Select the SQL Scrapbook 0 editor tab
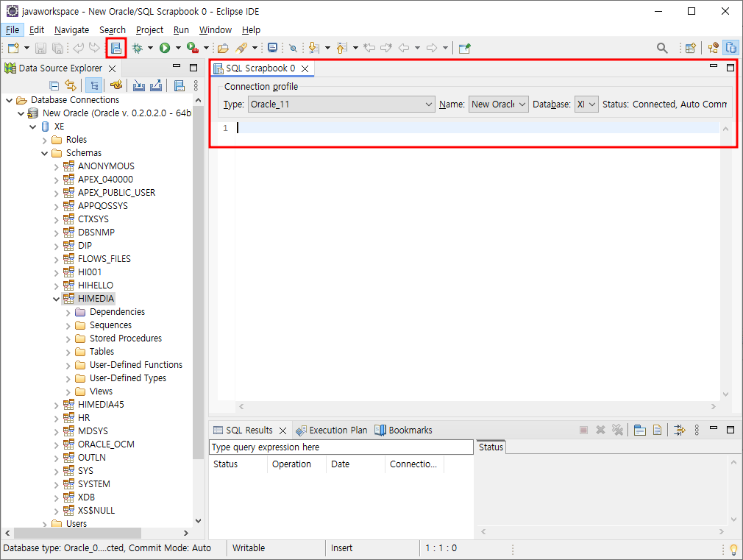This screenshot has height=560, width=743. [260, 68]
